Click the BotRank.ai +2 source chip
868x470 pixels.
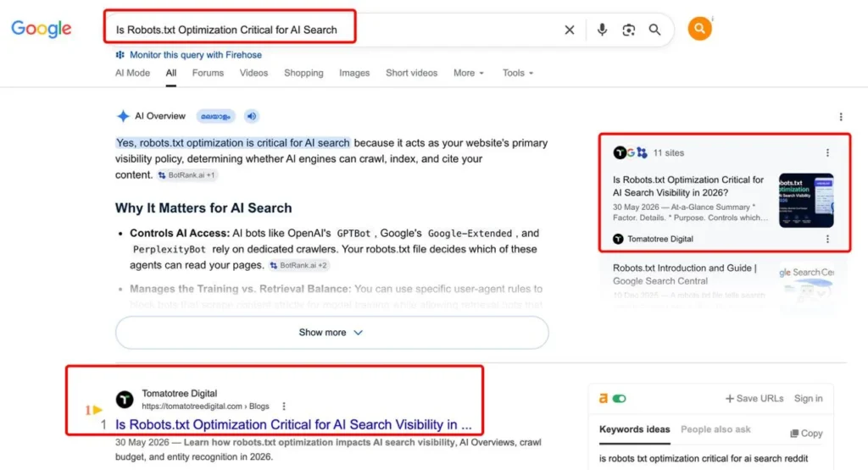pyautogui.click(x=298, y=265)
